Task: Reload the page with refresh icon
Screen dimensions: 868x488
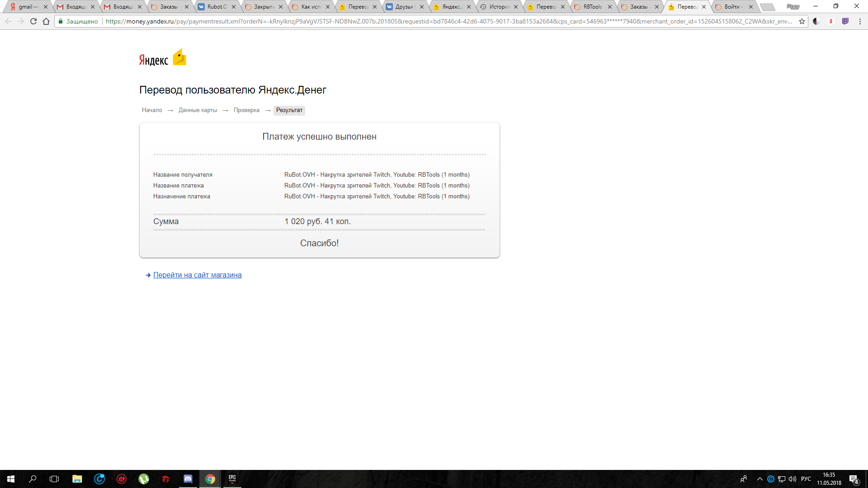Action: point(33,21)
